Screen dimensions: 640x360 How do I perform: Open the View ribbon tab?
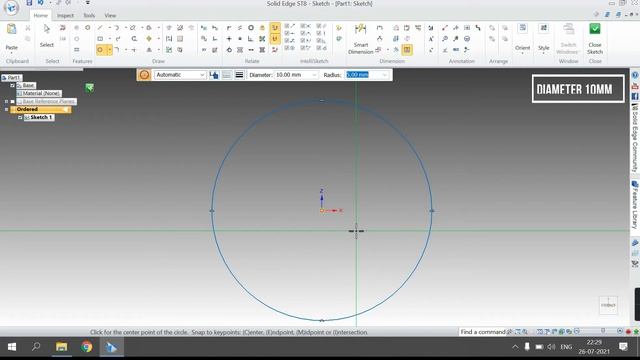(x=110, y=16)
